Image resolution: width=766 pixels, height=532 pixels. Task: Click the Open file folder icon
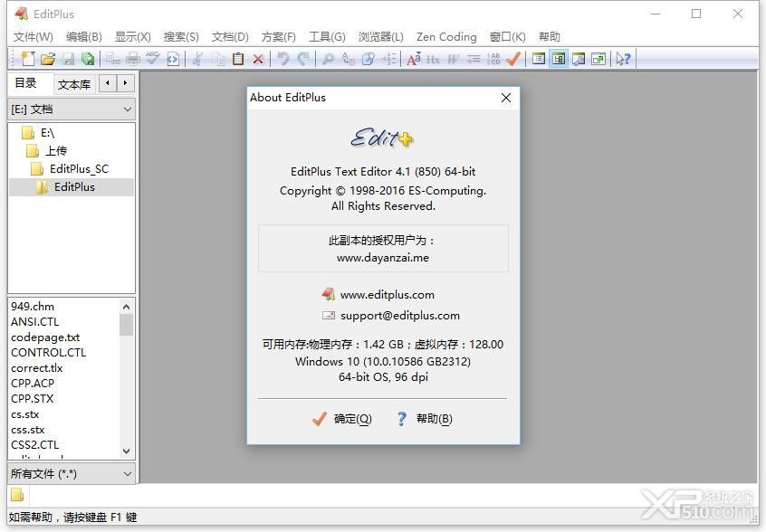[x=48, y=59]
